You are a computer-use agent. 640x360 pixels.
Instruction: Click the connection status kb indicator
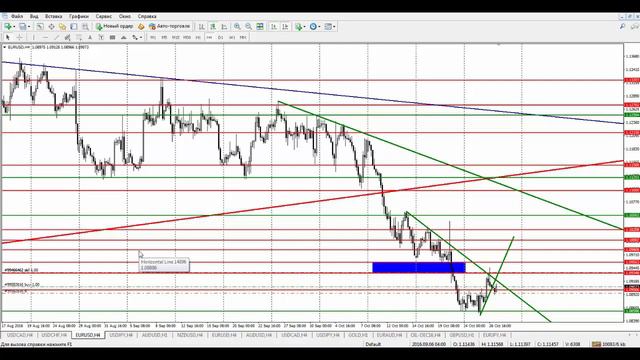609,344
